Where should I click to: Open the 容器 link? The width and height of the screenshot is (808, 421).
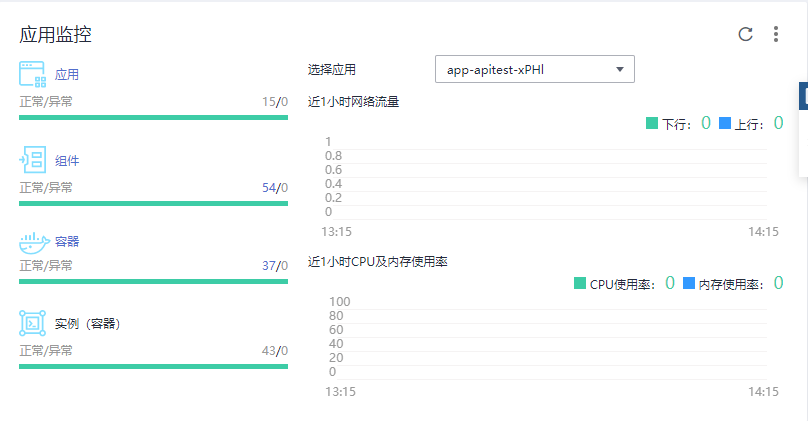coord(67,242)
